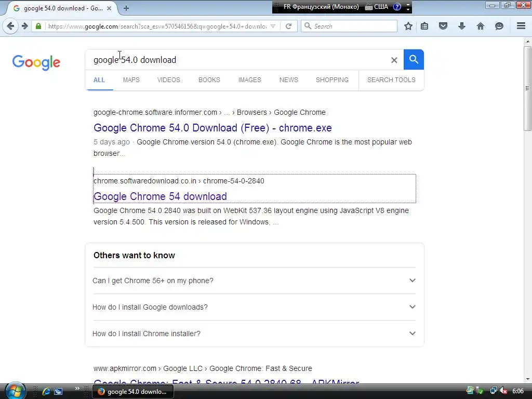The image size is (532, 399).
Task: Click the show desktop quick launch icon
Action: (58, 392)
